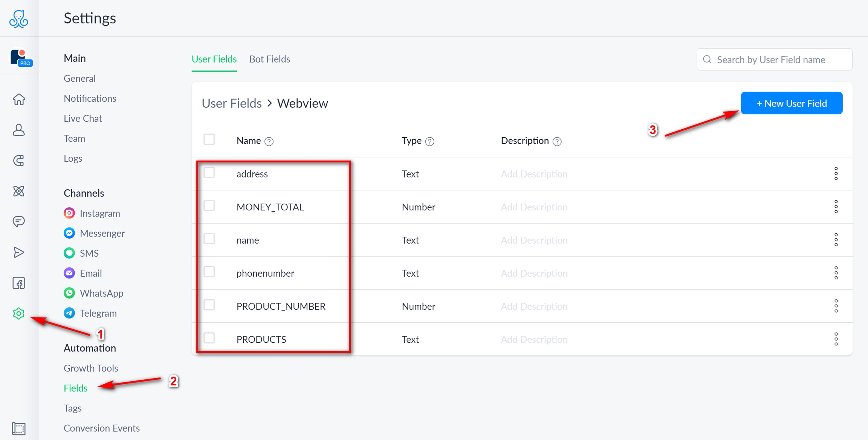Check the address field checkbox

point(209,173)
